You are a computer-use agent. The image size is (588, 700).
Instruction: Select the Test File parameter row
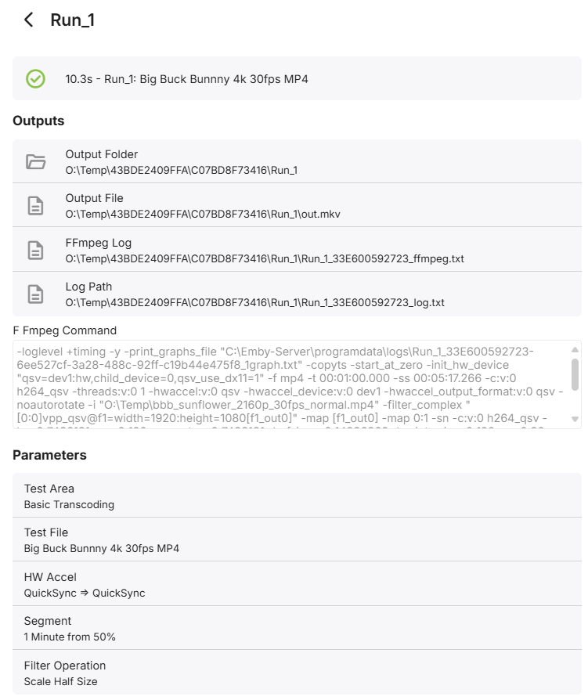click(x=297, y=540)
